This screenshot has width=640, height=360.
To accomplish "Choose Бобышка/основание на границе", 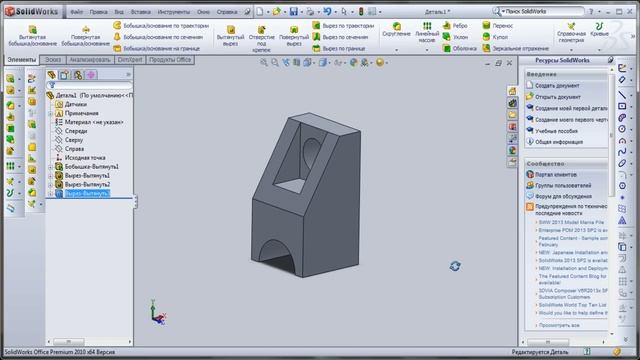I will coord(156,49).
